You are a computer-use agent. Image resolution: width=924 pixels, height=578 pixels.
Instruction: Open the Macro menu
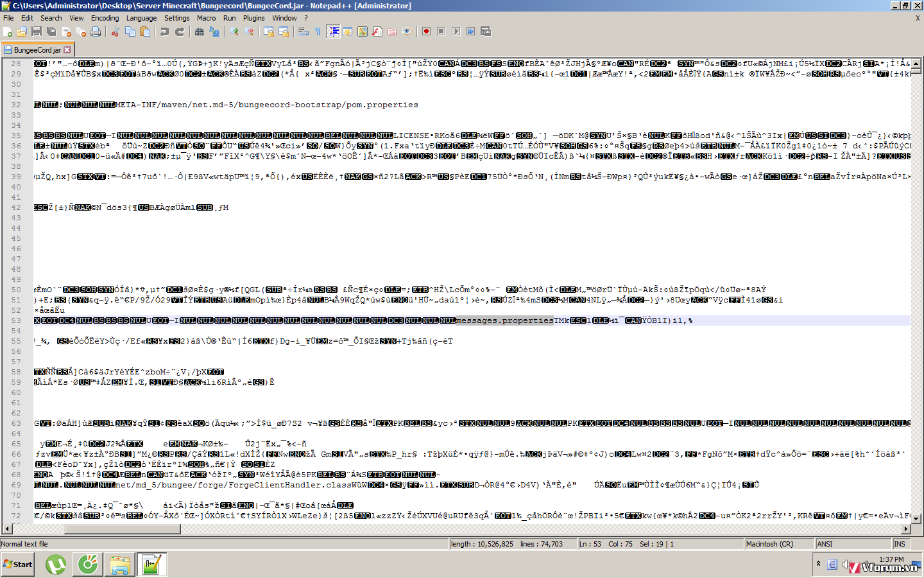tap(206, 18)
